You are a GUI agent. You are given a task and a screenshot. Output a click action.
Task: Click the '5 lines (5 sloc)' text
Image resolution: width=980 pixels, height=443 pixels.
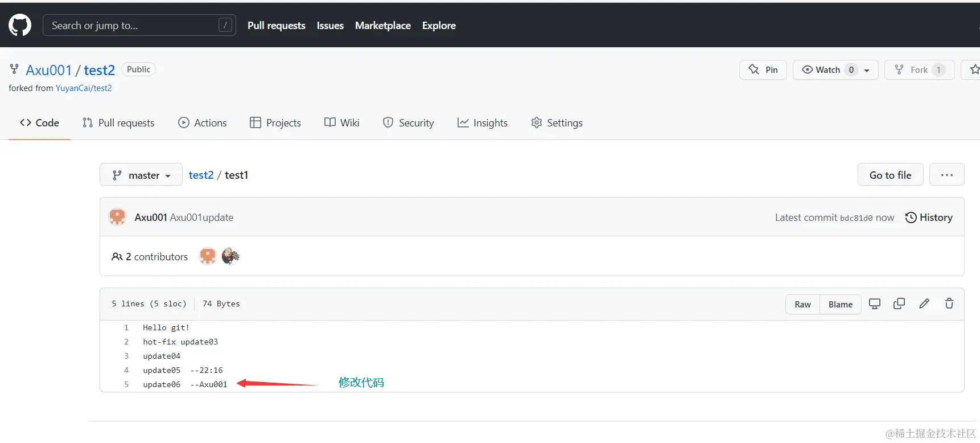click(x=149, y=303)
